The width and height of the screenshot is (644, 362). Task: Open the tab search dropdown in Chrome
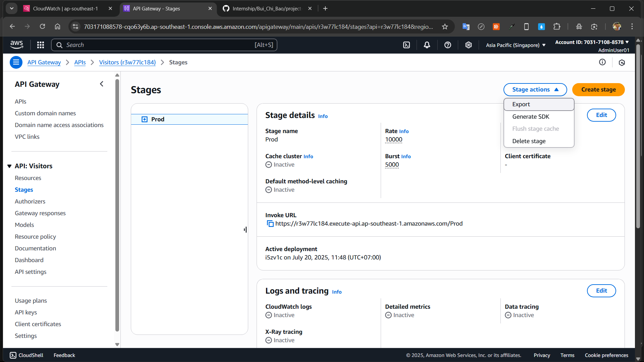(12, 8)
